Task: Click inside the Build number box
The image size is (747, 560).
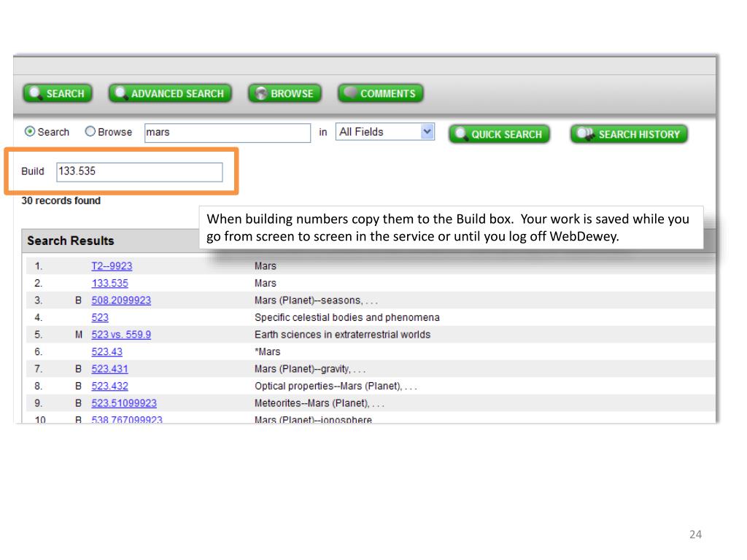Action: [139, 172]
